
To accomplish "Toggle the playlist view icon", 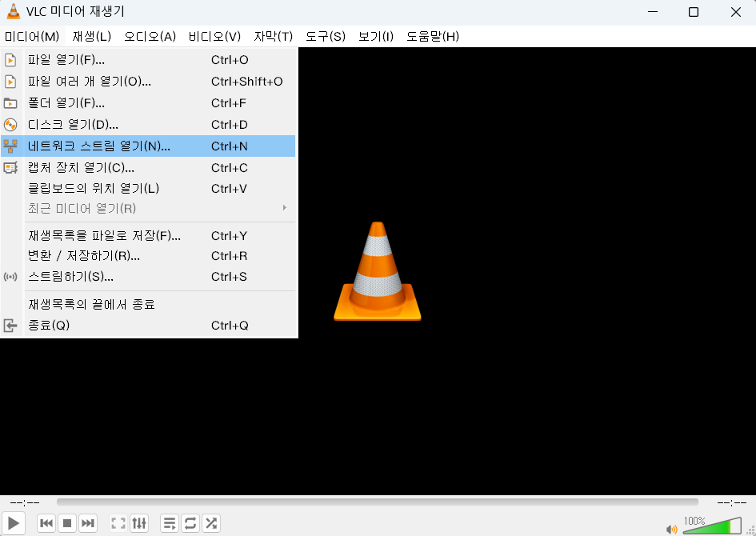I will pos(170,523).
